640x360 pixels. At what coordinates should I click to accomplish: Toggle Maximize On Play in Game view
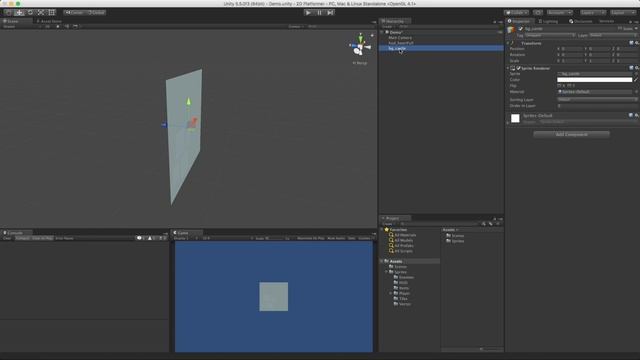pyautogui.click(x=311, y=238)
